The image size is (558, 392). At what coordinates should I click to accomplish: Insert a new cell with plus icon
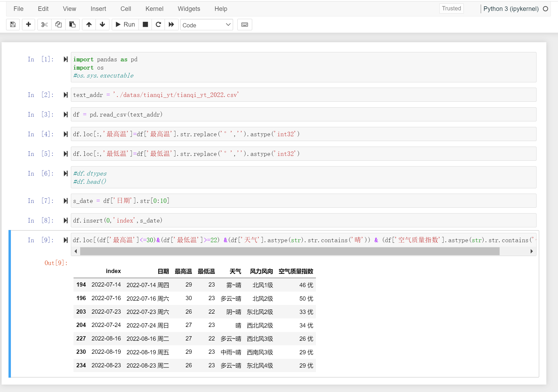(x=28, y=25)
